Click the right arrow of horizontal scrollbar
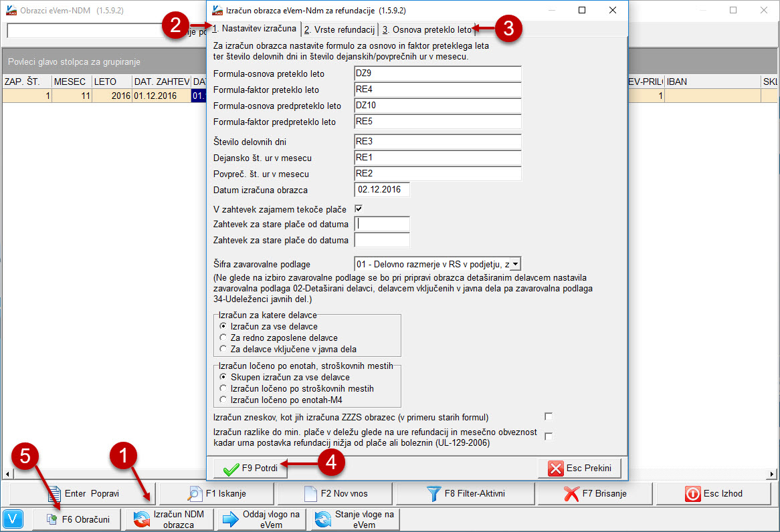Screen dimensions: 780x532 771,475
